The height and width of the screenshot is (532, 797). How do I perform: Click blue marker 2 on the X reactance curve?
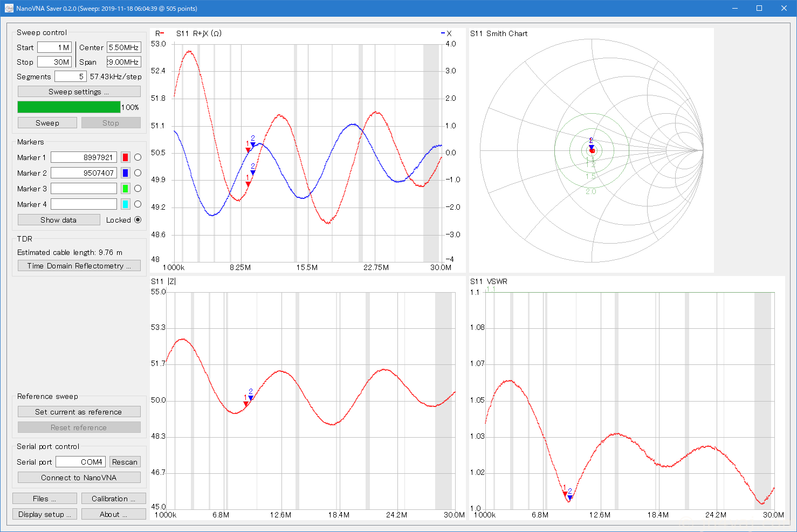click(253, 144)
